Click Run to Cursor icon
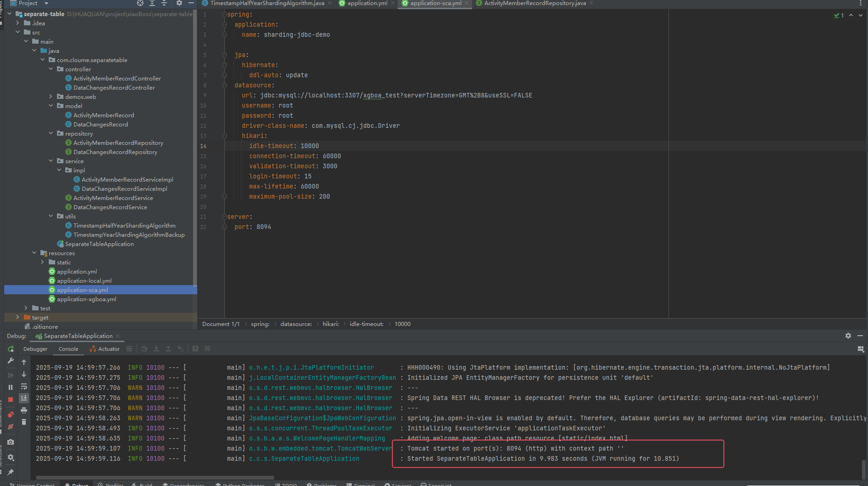 point(180,349)
